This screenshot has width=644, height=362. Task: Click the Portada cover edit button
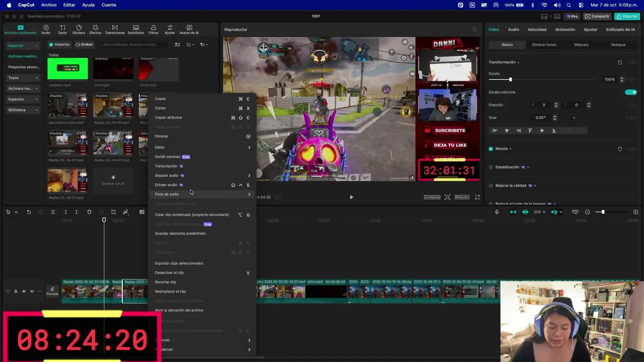click(x=52, y=292)
